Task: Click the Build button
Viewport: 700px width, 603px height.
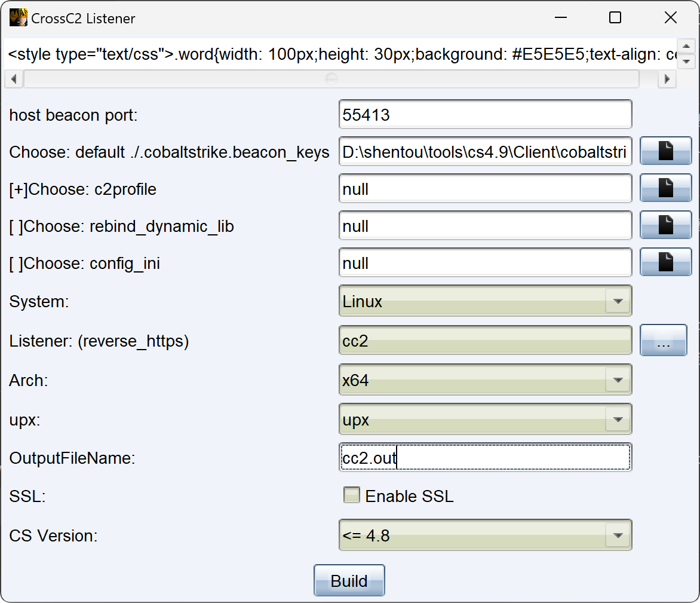Action: [x=349, y=581]
